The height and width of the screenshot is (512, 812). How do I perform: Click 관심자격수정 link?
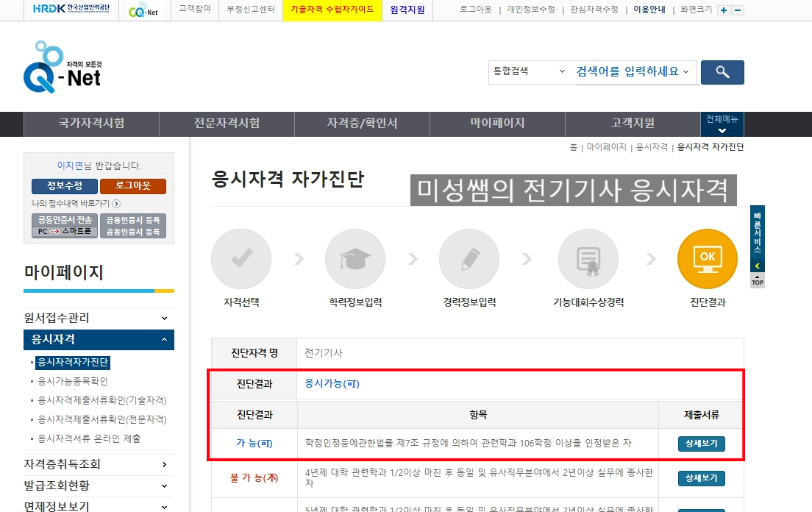594,10
